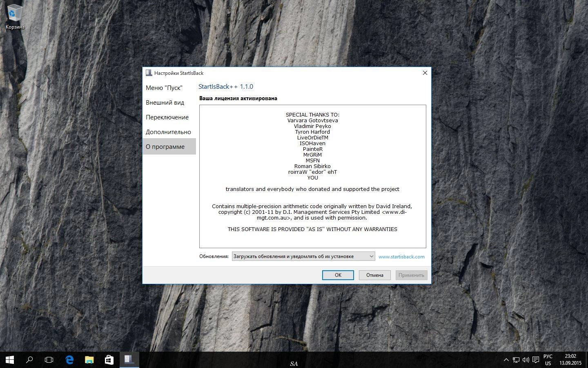Screen dimensions: 588x368
Task: Click the name Tyron Harford
Action: tap(312, 132)
